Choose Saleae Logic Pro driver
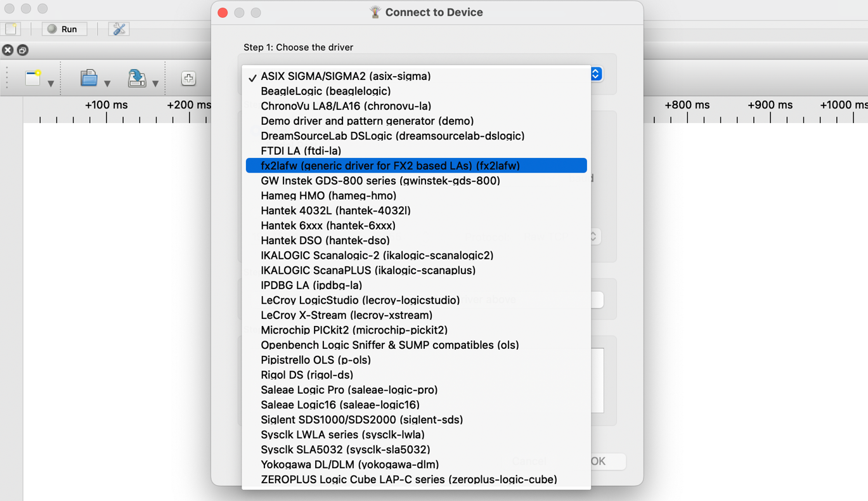Screen dimensions: 868x501 coord(416,389)
